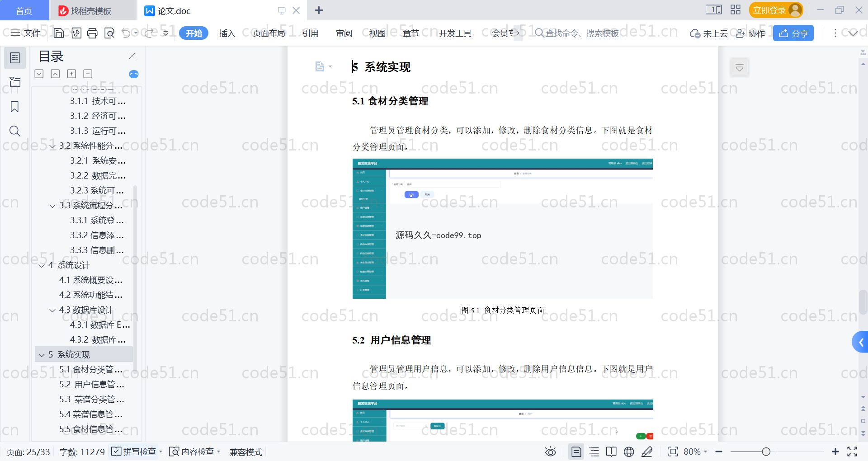Switch to the 首页 tab
The height and width of the screenshot is (461, 868).
(x=24, y=10)
